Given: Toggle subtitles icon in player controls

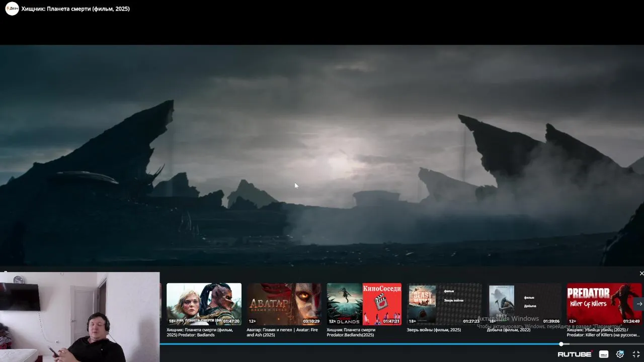Looking at the screenshot, I should click(x=604, y=354).
